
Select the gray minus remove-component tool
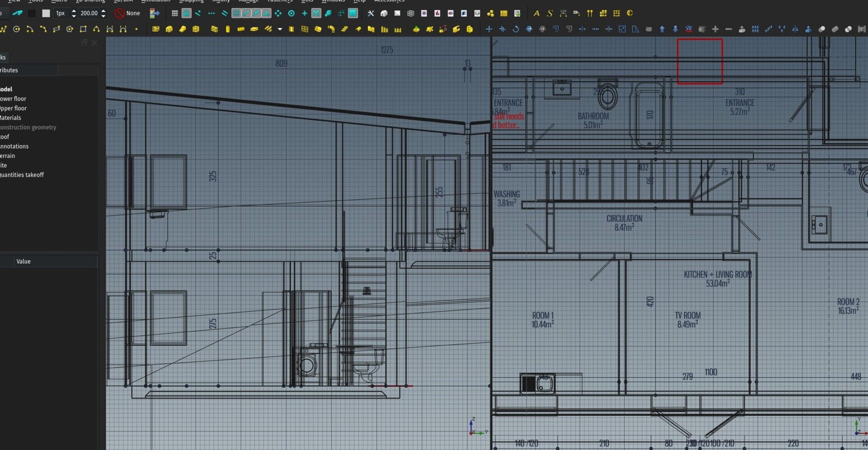point(728,29)
